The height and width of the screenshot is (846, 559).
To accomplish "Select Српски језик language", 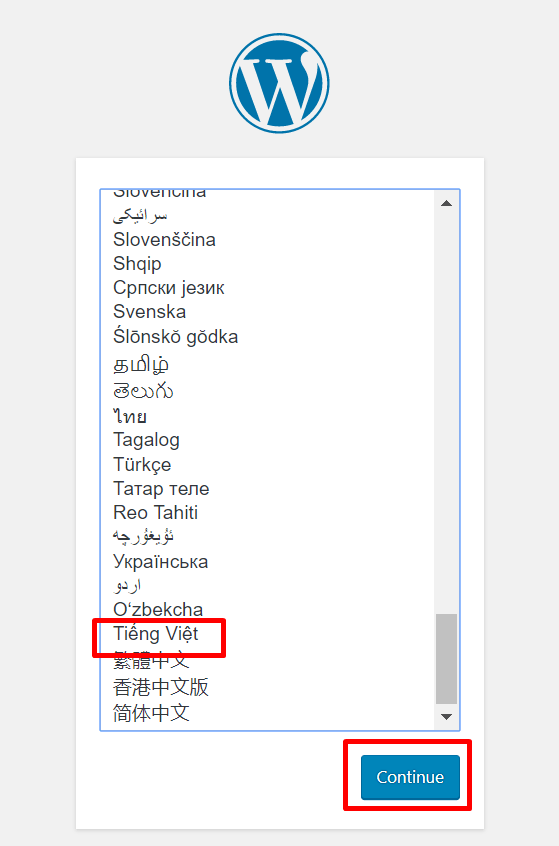I will pyautogui.click(x=168, y=288).
